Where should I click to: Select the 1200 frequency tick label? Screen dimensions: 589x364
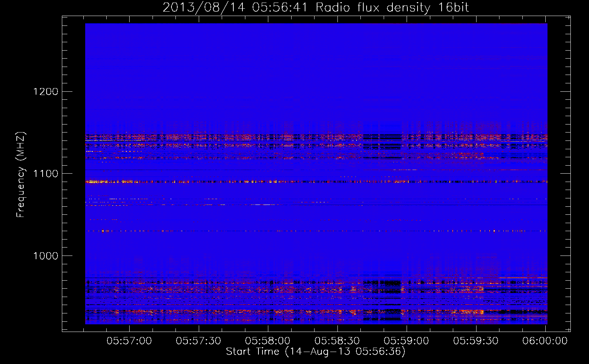coord(46,91)
